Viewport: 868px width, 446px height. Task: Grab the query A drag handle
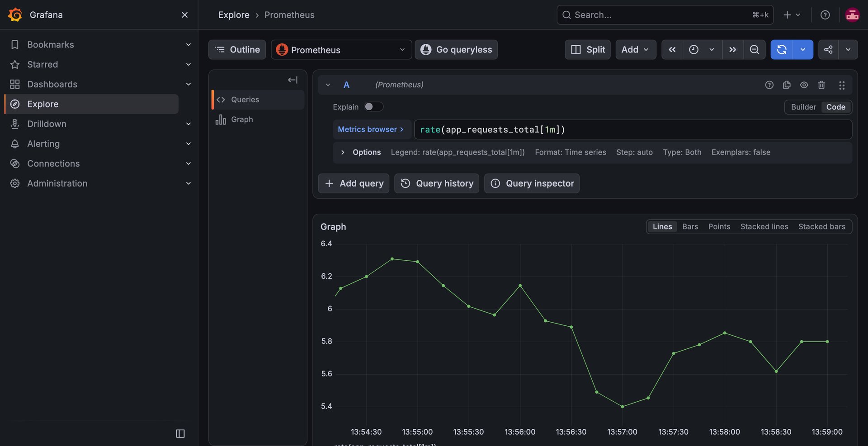coord(842,85)
